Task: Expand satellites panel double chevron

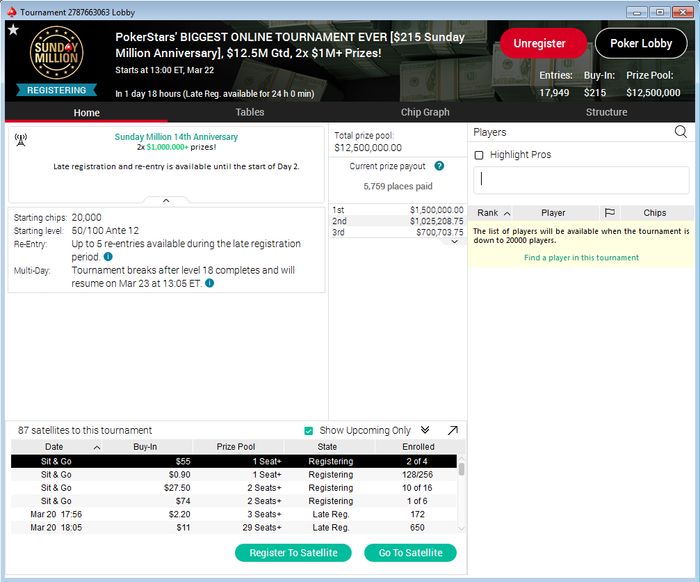Action: pyautogui.click(x=425, y=430)
